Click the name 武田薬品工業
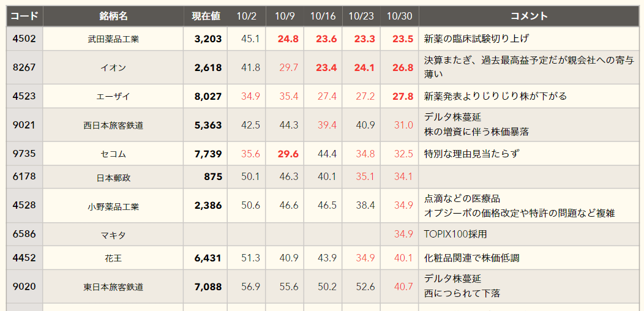 (x=113, y=39)
